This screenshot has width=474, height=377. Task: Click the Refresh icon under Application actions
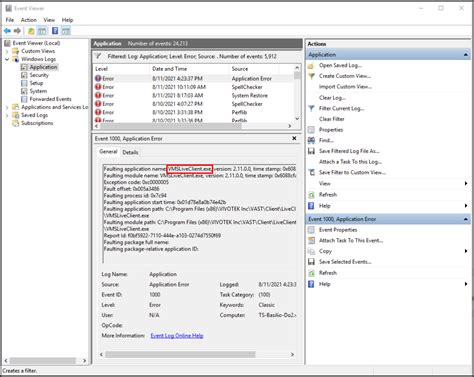pyautogui.click(x=311, y=195)
